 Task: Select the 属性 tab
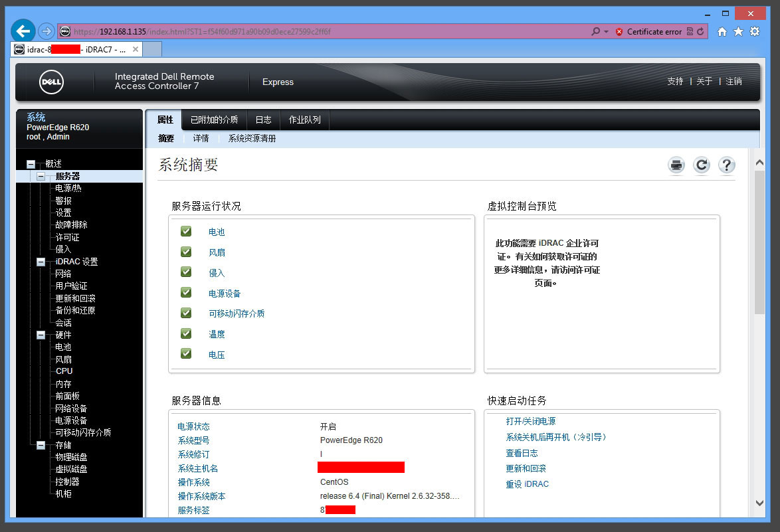point(165,120)
